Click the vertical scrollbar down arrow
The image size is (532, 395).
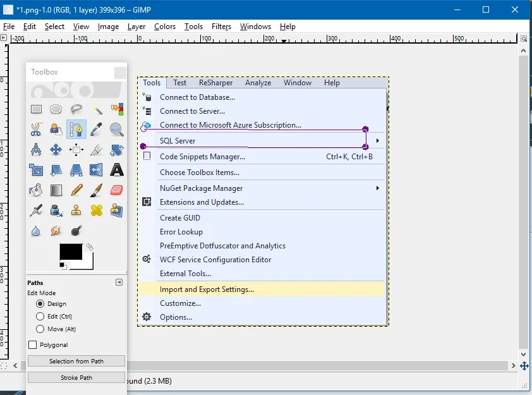[524, 355]
